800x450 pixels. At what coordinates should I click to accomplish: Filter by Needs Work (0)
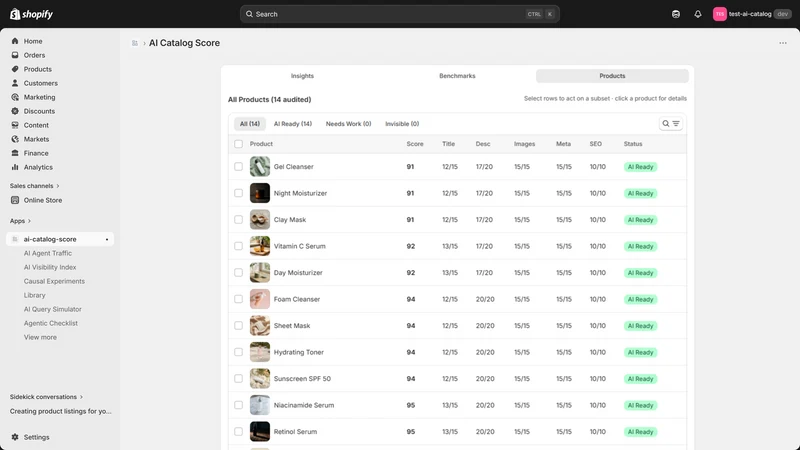(x=348, y=124)
